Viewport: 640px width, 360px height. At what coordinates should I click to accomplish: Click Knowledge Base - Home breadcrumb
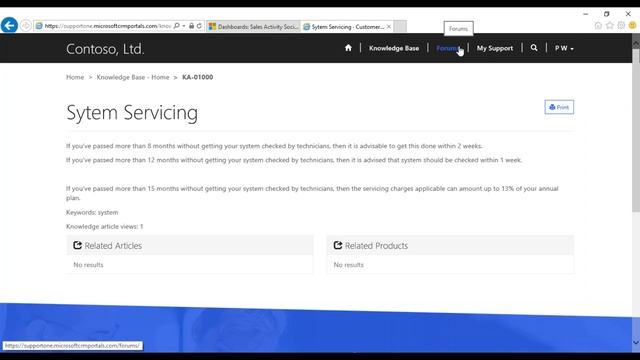[133, 77]
